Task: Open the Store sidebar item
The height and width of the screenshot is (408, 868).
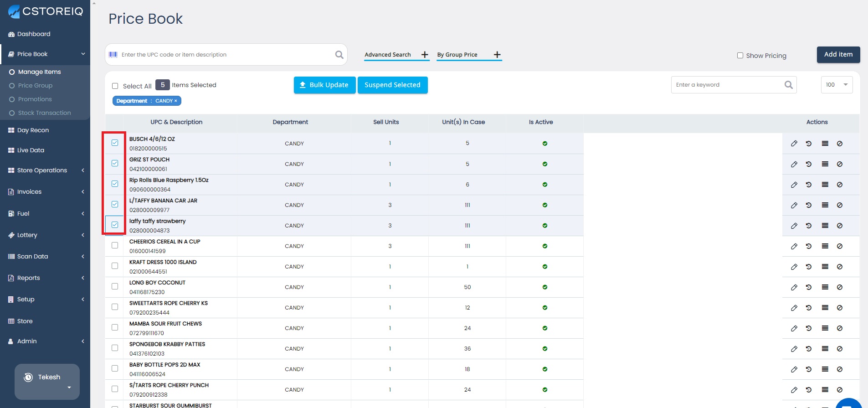Action: [x=25, y=321]
